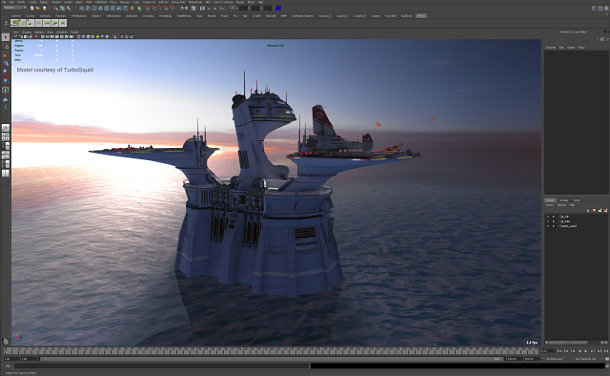Open the Edit menu
Image resolution: width=610 pixels, height=376 pixels.
pyautogui.click(x=12, y=2)
